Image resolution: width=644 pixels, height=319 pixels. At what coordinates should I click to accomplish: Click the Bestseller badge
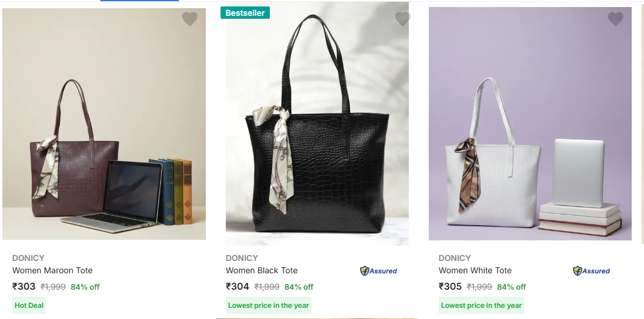click(245, 13)
